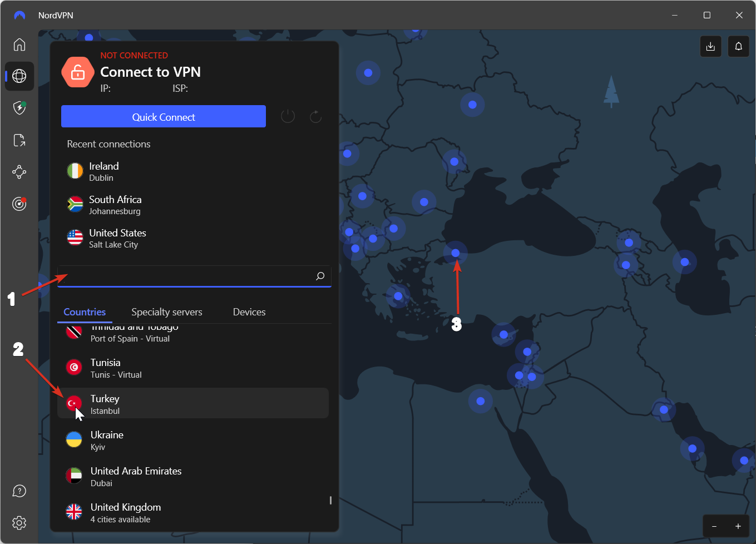Click the Ukraine flag icon

tap(74, 439)
